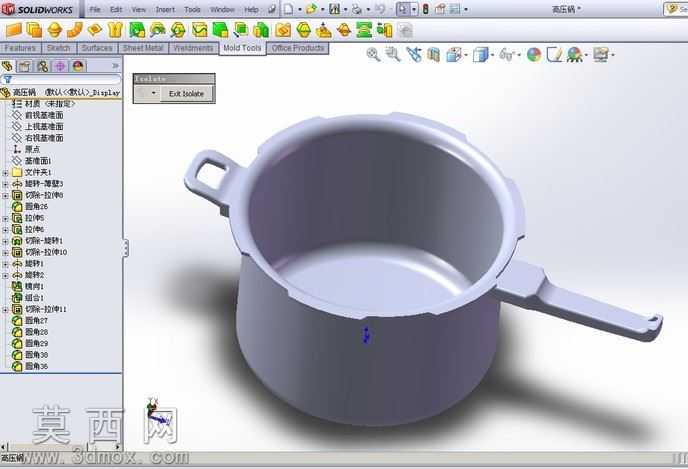
Task: Open the ConfigurationManager tab icon
Action: click(43, 66)
